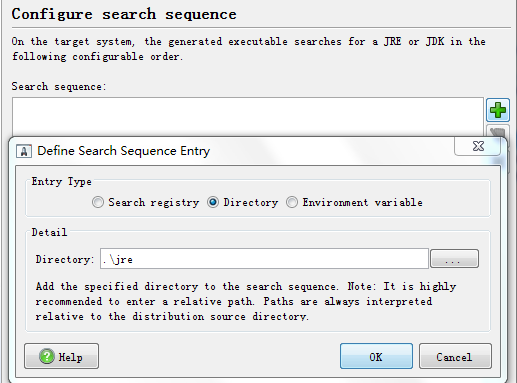Click the green plus add entry icon

tap(498, 110)
